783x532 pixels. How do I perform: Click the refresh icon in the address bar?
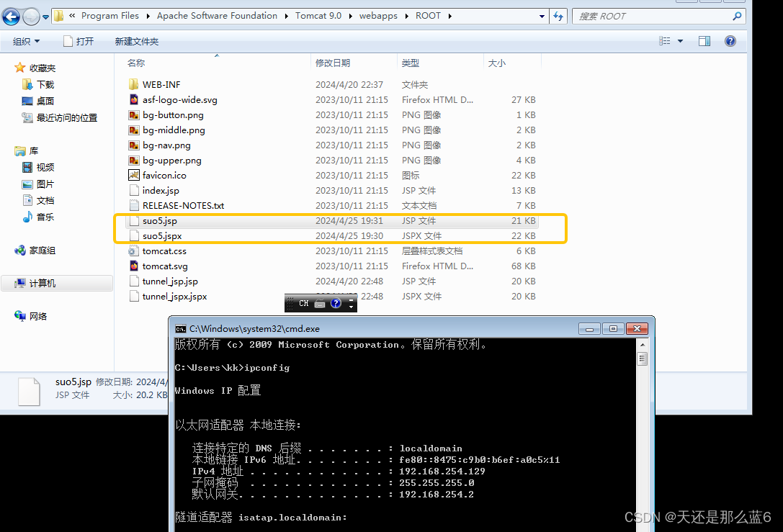559,15
